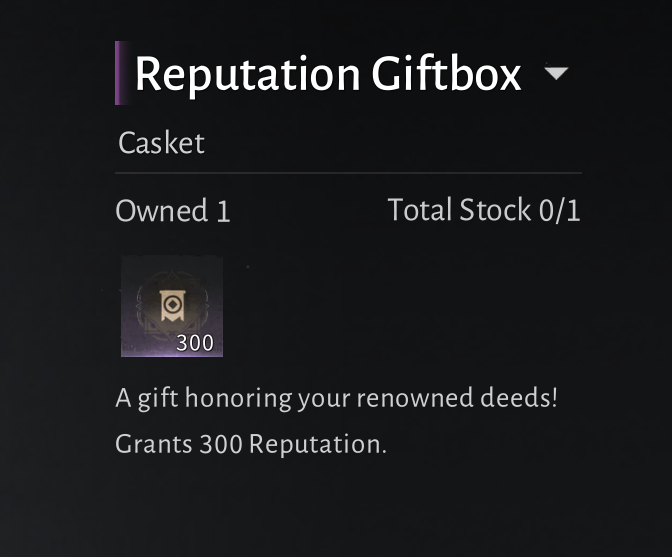Click the purple accent bar left of the title

[119, 73]
